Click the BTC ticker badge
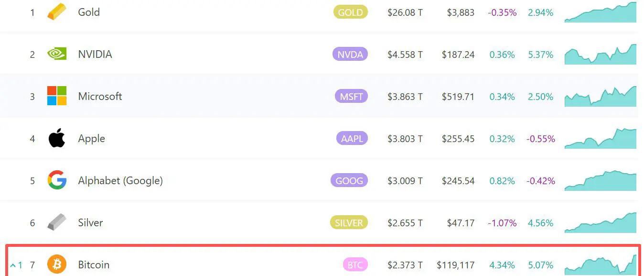The height and width of the screenshot is (276, 644). (x=355, y=265)
